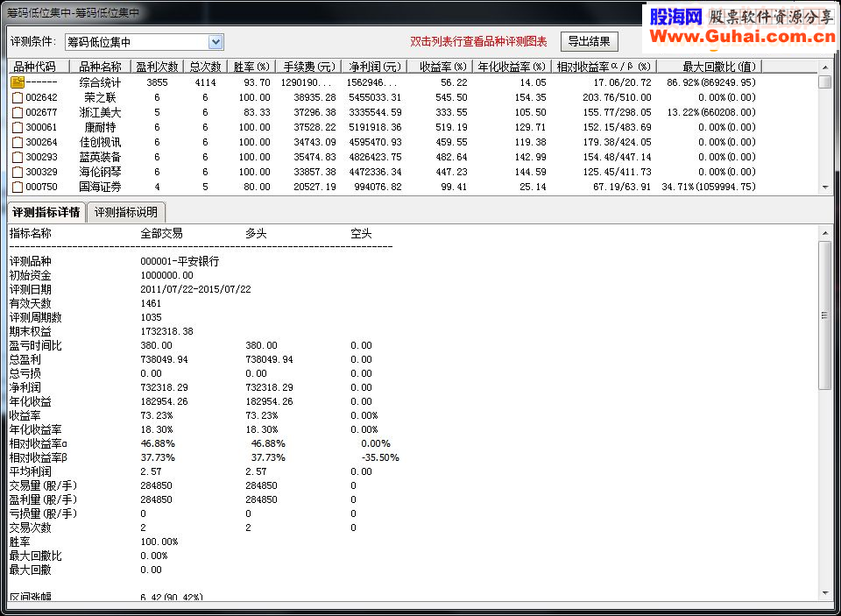Click the 综合统计 row name

pyautogui.click(x=100, y=82)
